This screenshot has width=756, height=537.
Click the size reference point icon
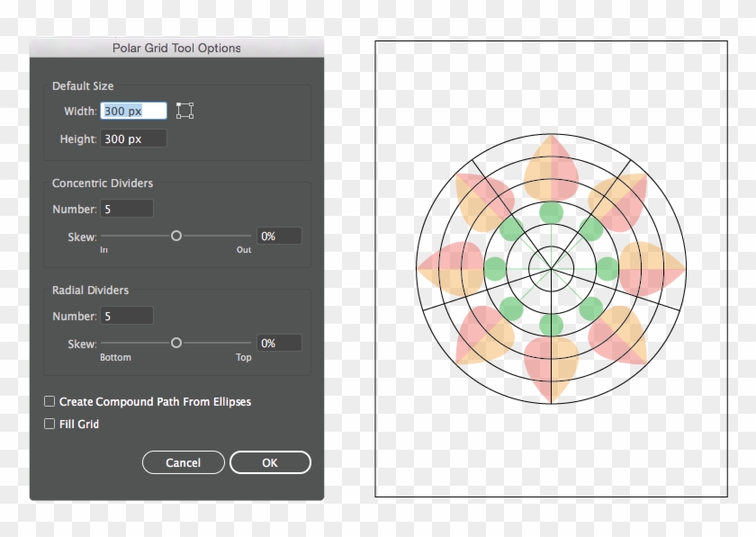[x=184, y=110]
